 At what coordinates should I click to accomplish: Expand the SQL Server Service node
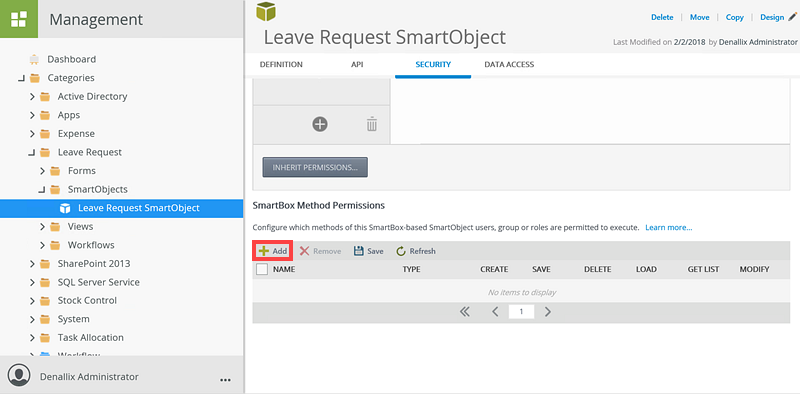pyautogui.click(x=32, y=282)
